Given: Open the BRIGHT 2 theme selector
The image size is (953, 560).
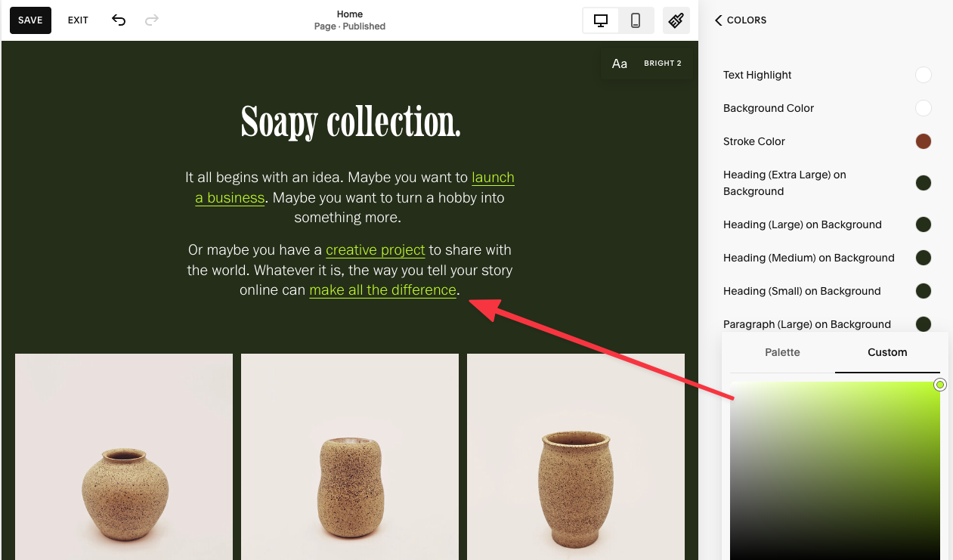Looking at the screenshot, I should (663, 63).
